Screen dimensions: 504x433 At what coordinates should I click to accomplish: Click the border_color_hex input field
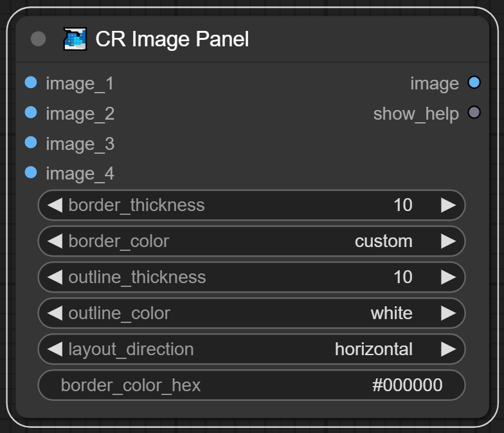click(x=251, y=385)
